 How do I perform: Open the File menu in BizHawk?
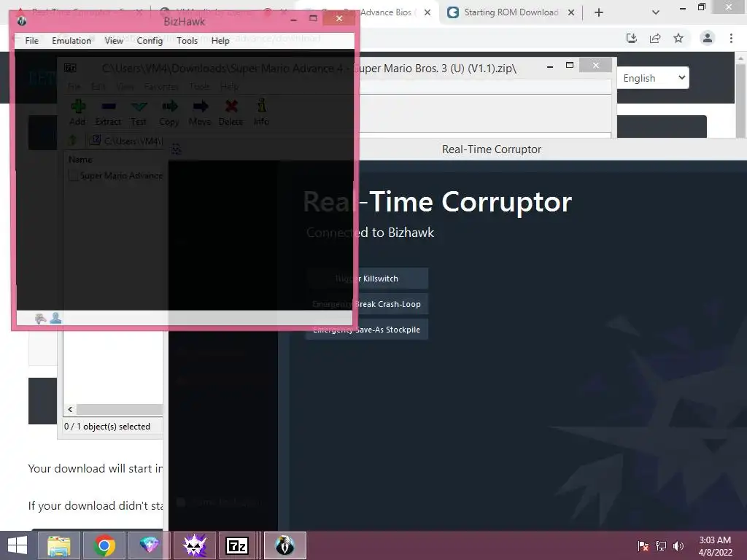click(32, 41)
